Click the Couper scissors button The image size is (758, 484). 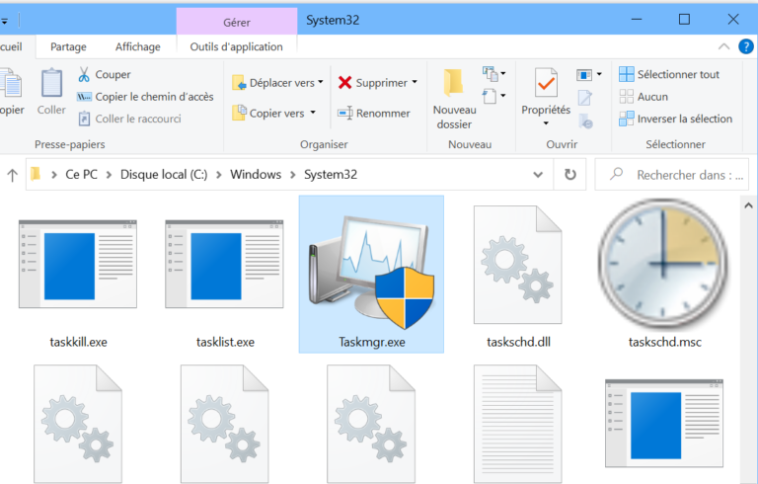click(x=104, y=74)
